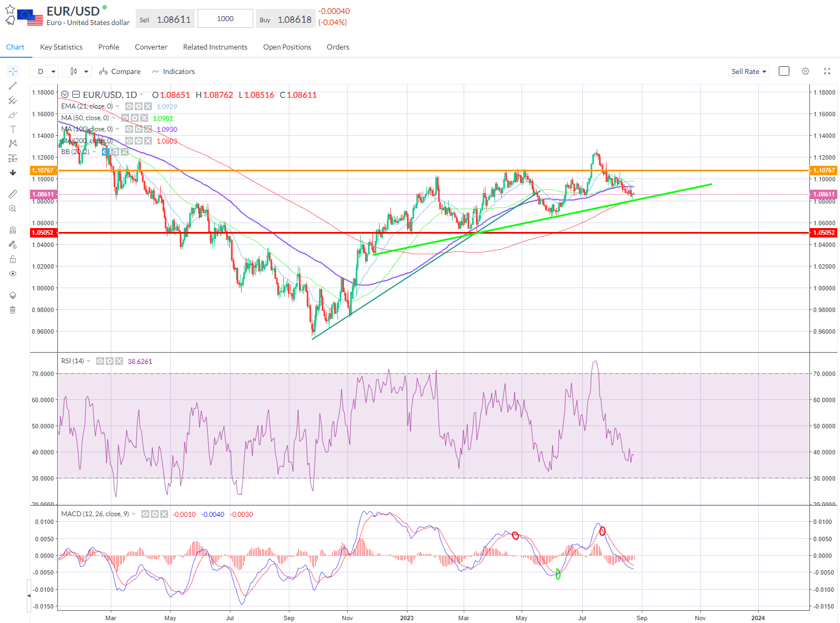The height and width of the screenshot is (623, 840).
Task: Expand the RSI (14) dropdown arrow
Action: (89, 361)
